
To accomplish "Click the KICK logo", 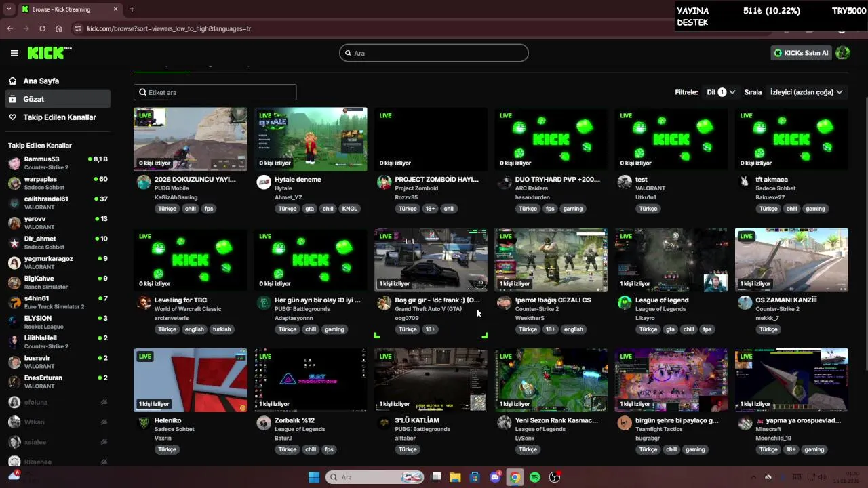I will [x=49, y=53].
